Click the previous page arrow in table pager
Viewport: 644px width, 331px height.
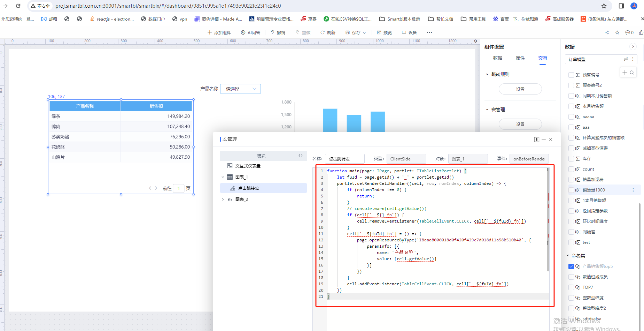coord(150,188)
